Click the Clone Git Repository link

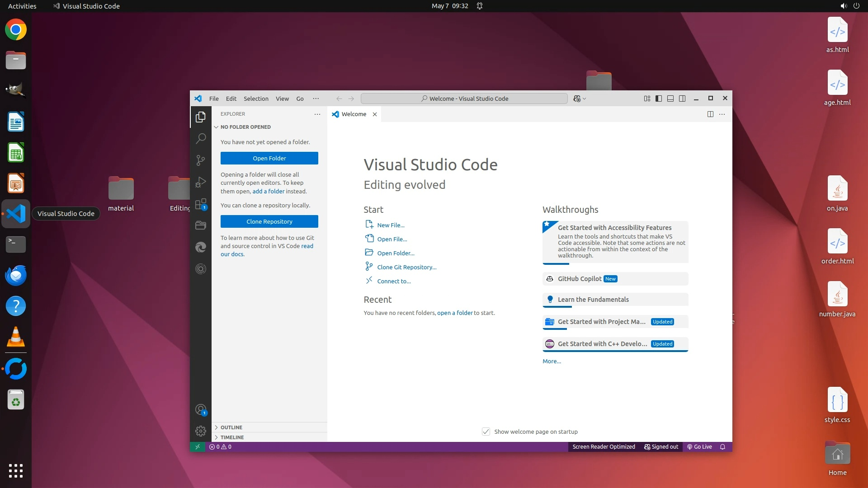coord(406,267)
